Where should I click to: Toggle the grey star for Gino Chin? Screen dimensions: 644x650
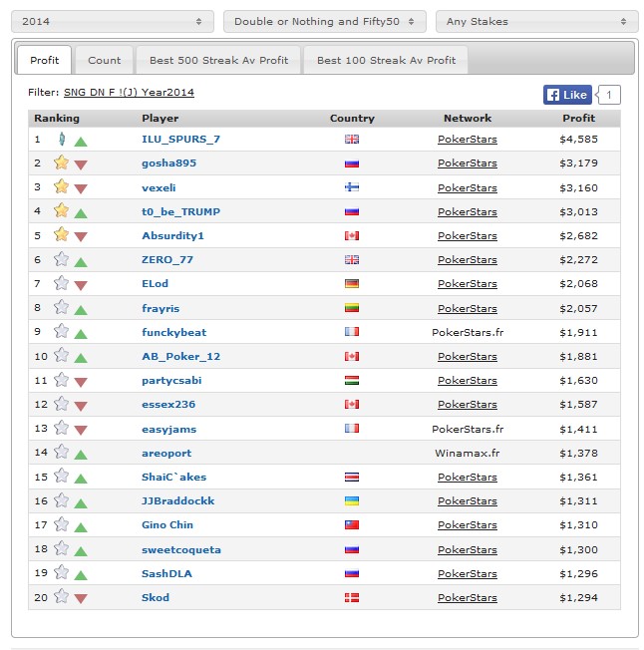[61, 524]
